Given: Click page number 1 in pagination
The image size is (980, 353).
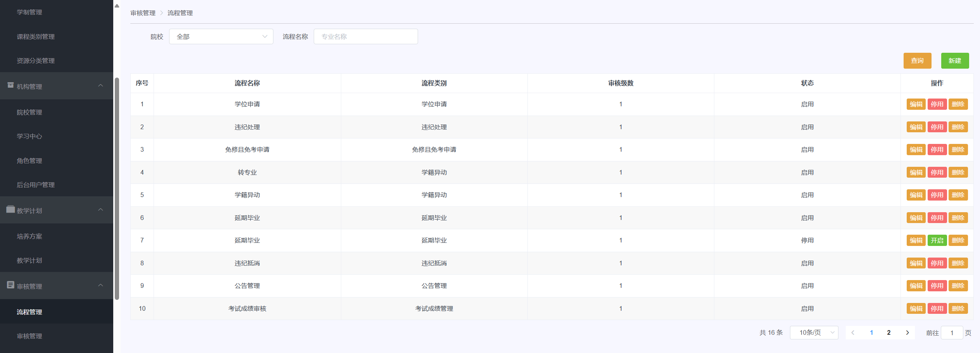Looking at the screenshot, I should point(871,332).
